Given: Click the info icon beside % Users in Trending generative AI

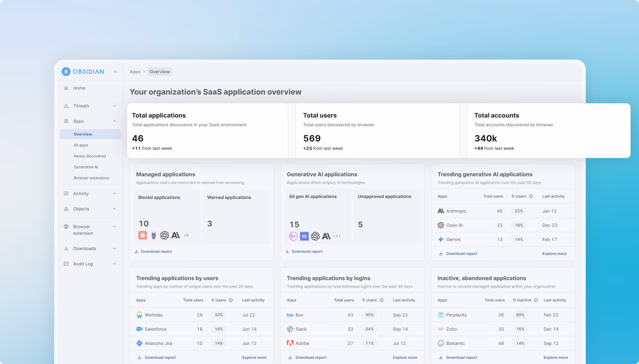Looking at the screenshot, I should click(531, 196).
